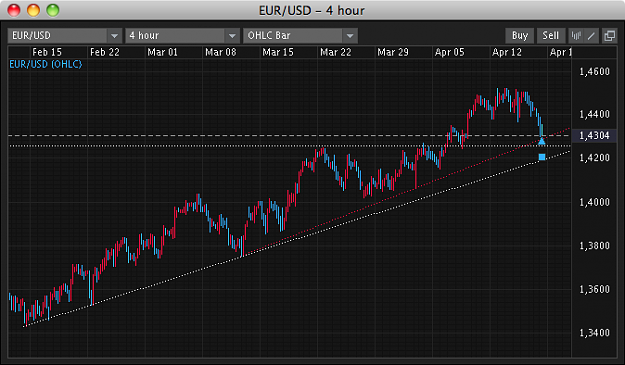
Task: Click the 1,4200 price axis label
Action: [x=594, y=158]
